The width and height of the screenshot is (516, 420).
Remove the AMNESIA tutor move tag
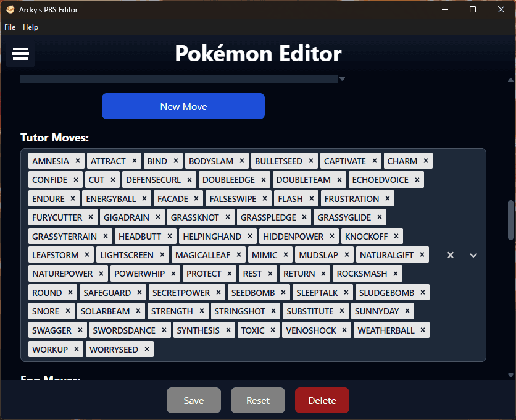[78, 161]
